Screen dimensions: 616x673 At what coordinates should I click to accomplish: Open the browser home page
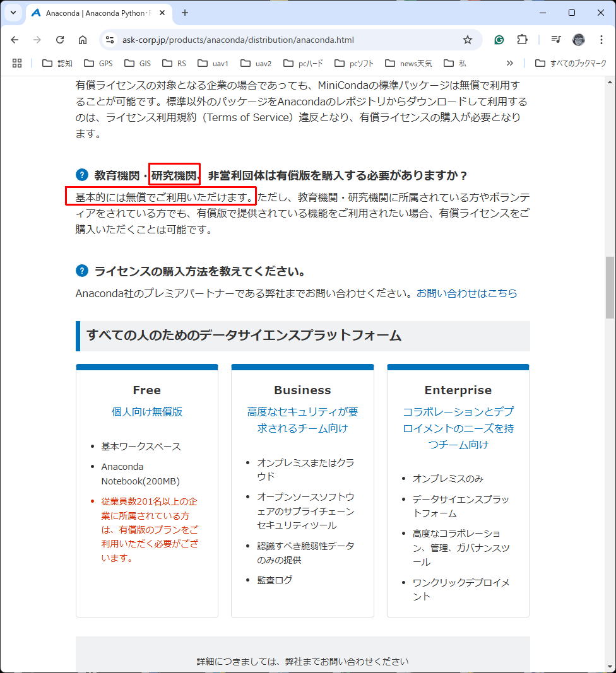(83, 40)
